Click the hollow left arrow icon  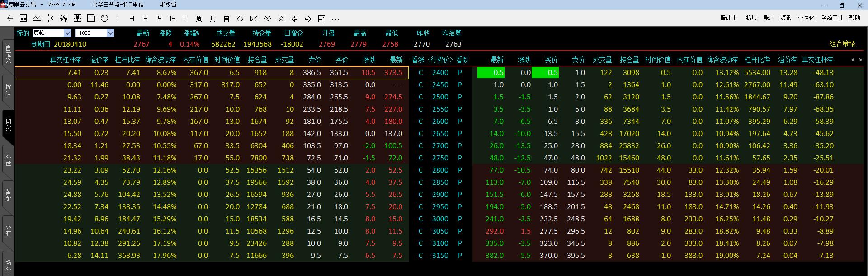click(x=295, y=19)
